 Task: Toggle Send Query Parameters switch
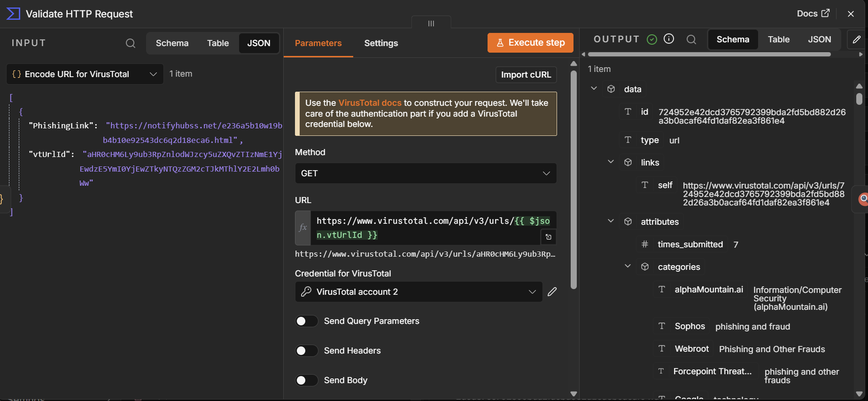(x=306, y=321)
